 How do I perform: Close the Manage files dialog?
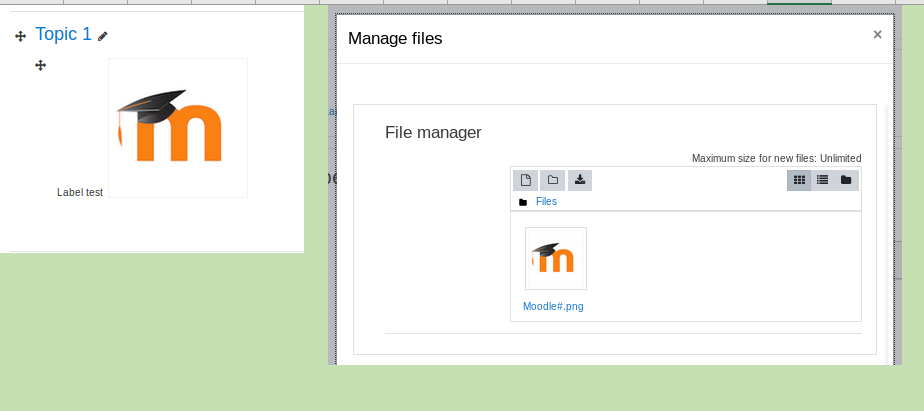point(877,35)
